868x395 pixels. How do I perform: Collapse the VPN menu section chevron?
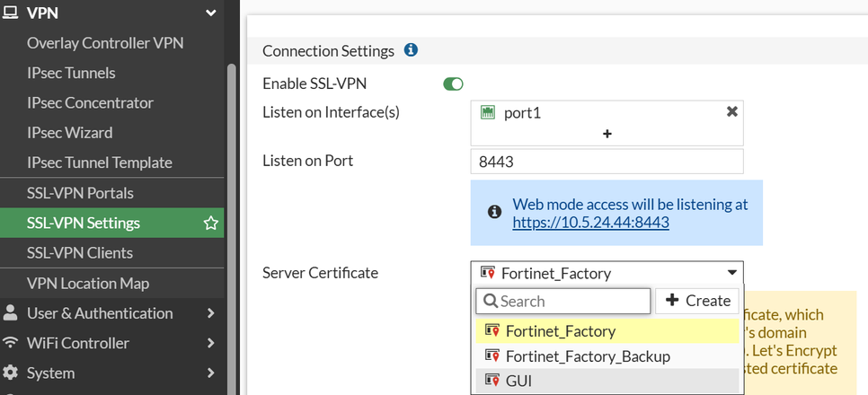pyautogui.click(x=211, y=13)
